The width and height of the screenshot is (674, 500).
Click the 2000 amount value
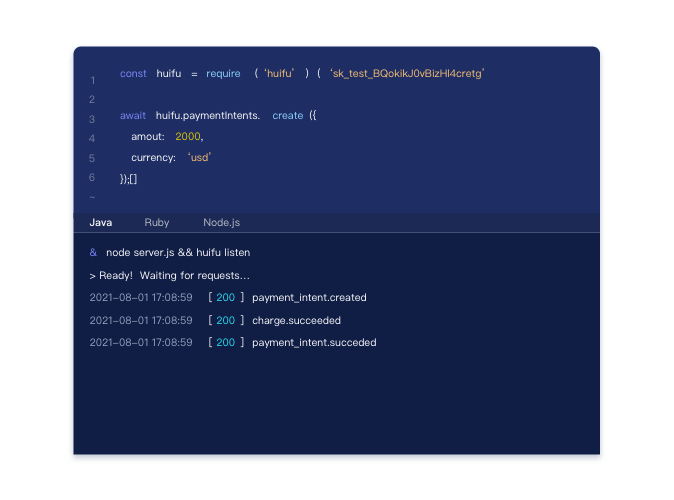(188, 137)
